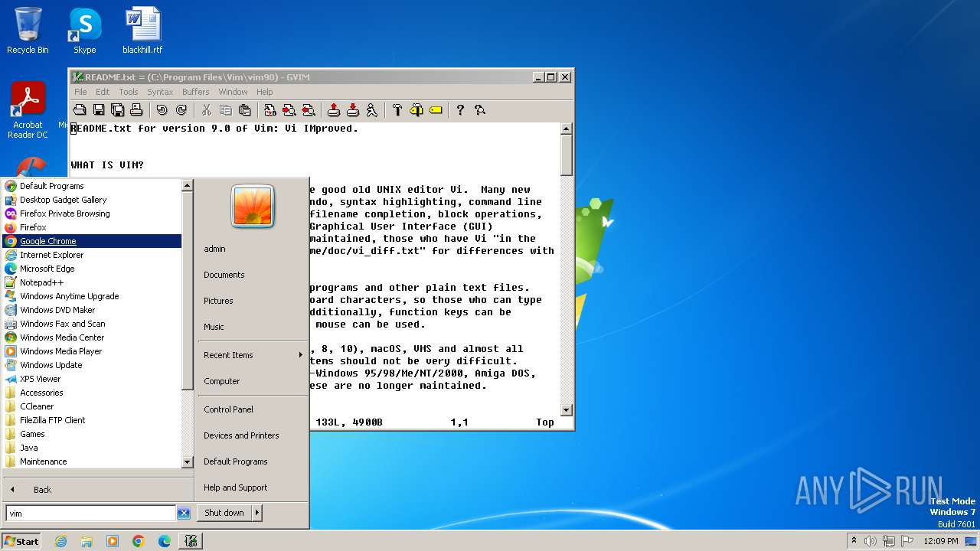
Task: Open the Help menu in GVIM
Action: point(264,92)
